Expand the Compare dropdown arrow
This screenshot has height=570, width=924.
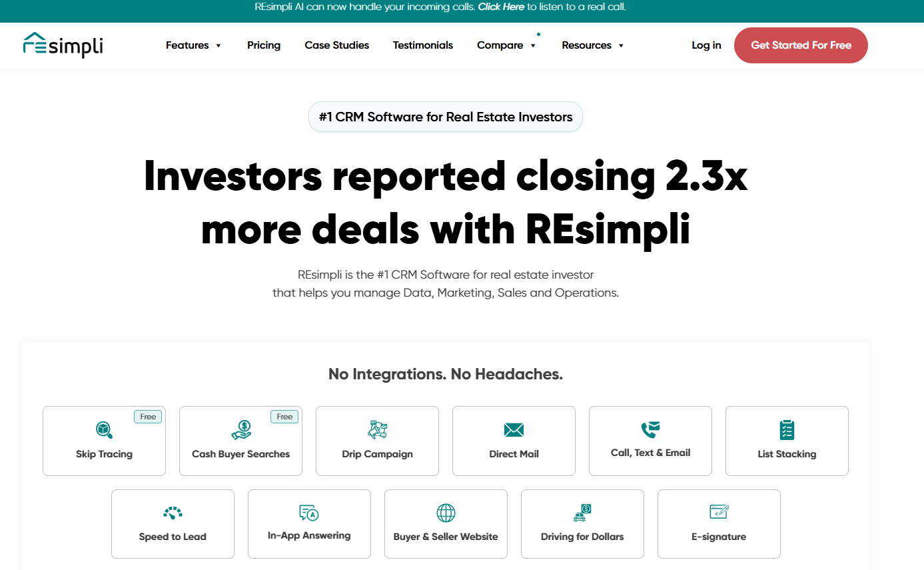[533, 45]
